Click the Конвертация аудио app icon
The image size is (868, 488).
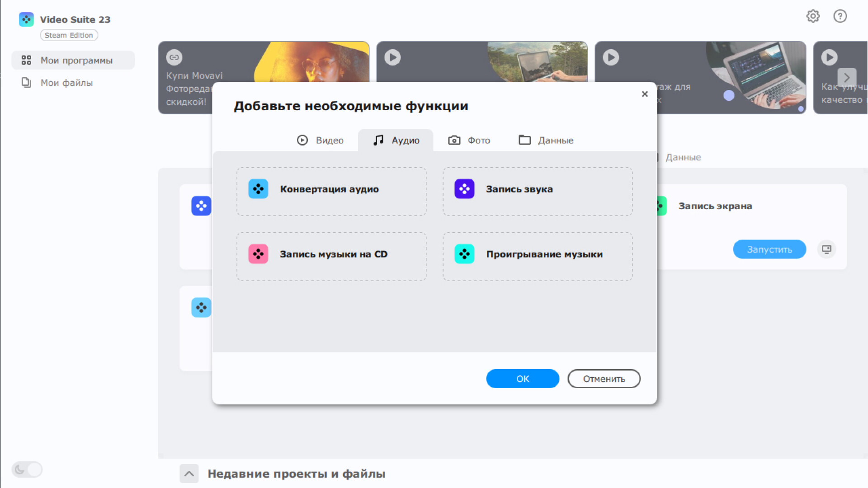pos(258,189)
